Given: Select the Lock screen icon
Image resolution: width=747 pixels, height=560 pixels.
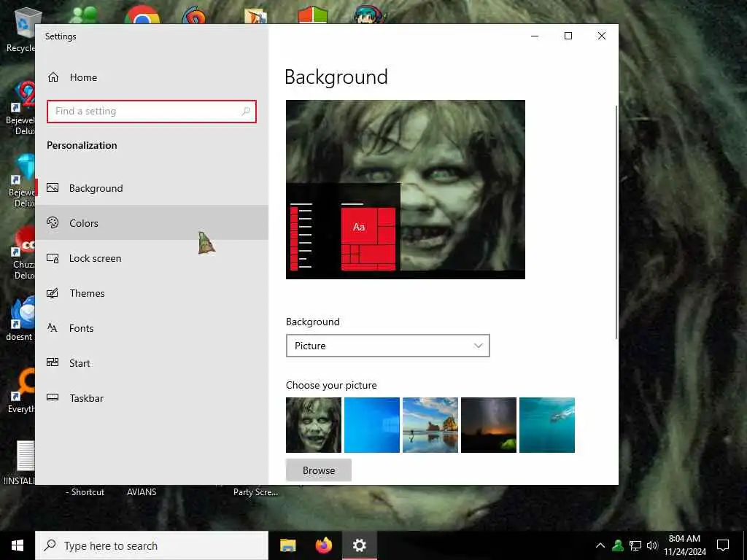Looking at the screenshot, I should click(53, 258).
